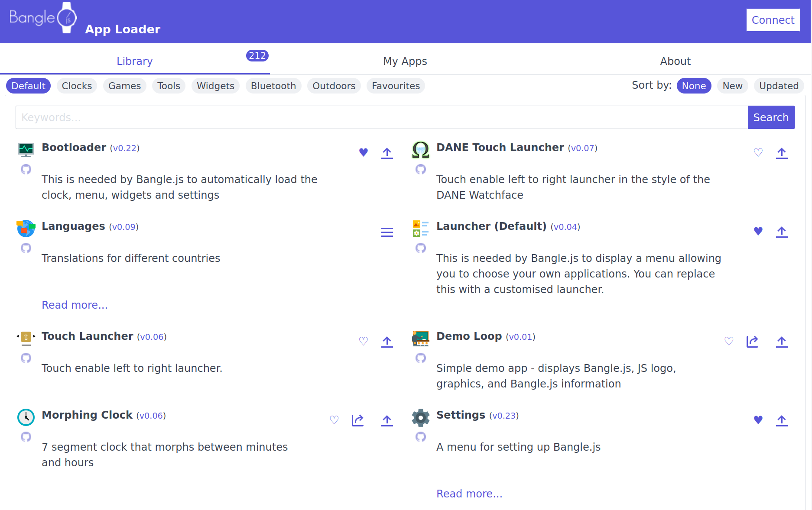
Task: Upload the Settings app to watch
Action: 781,420
